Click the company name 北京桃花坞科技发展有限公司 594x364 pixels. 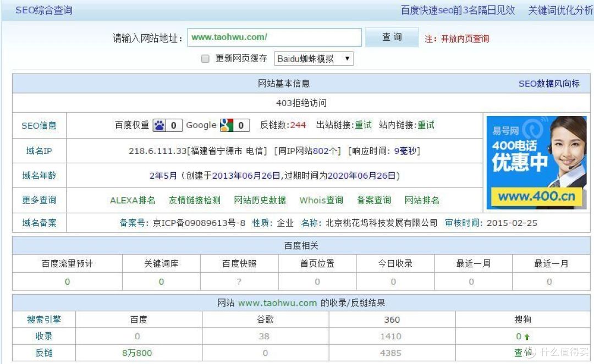pos(382,223)
